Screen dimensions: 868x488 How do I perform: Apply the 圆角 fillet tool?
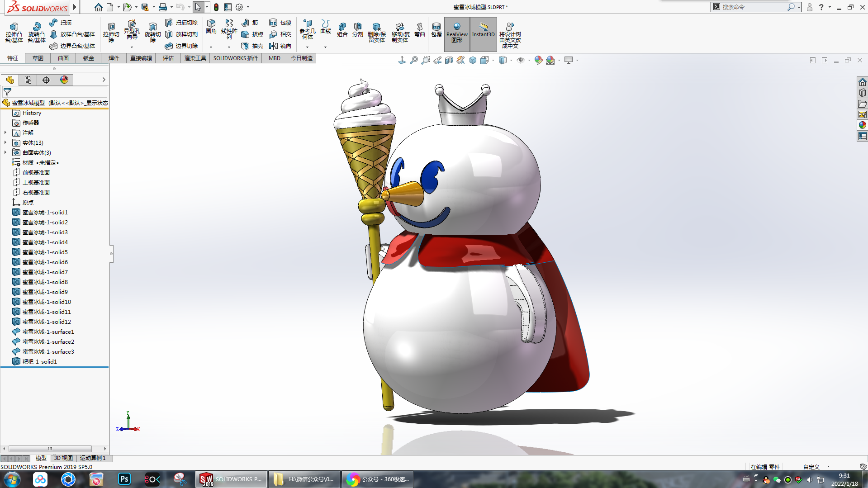pos(211,27)
